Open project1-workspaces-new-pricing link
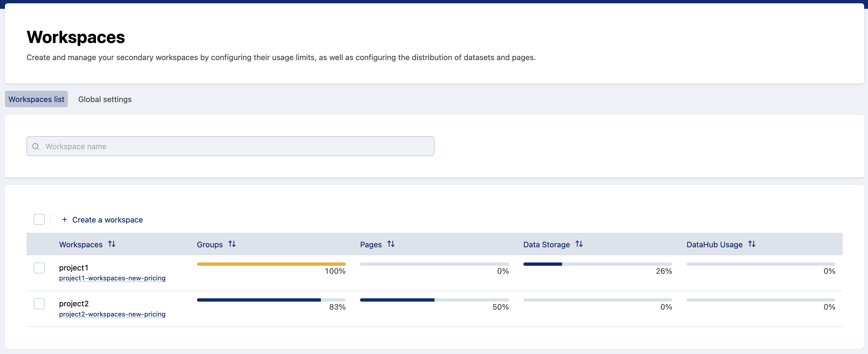868x354 pixels. click(x=112, y=278)
